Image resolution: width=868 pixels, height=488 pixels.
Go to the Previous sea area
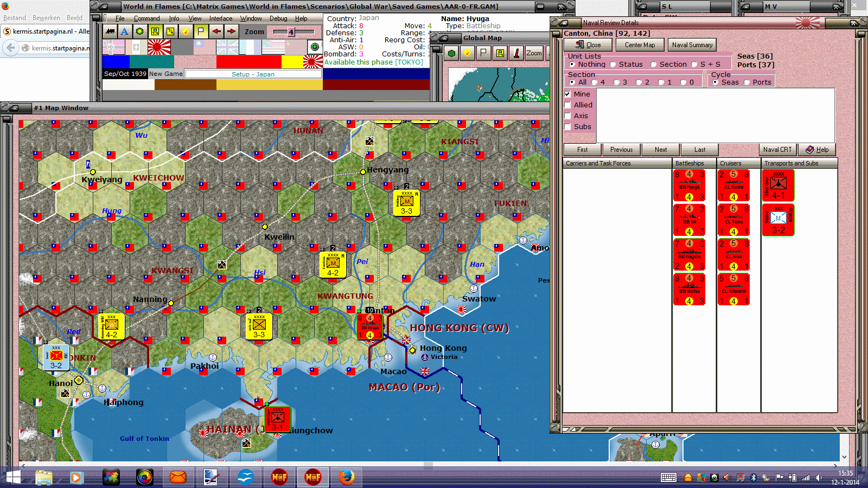(621, 150)
